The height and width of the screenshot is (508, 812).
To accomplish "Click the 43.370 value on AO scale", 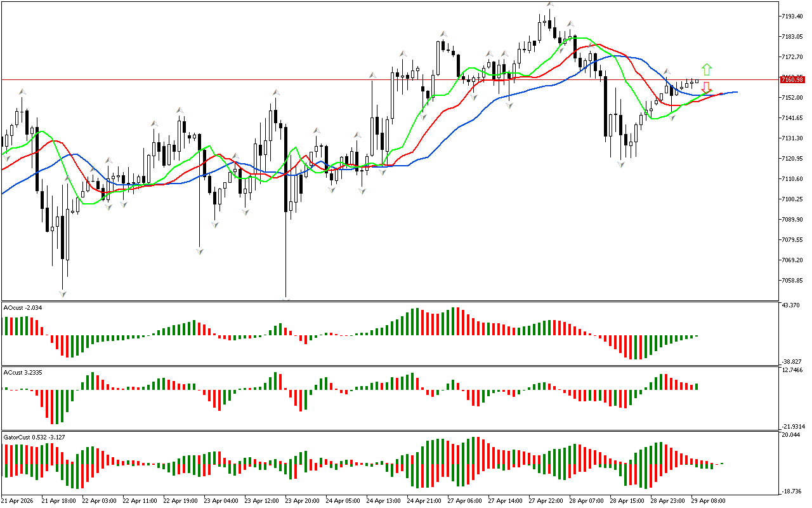I will click(x=790, y=306).
